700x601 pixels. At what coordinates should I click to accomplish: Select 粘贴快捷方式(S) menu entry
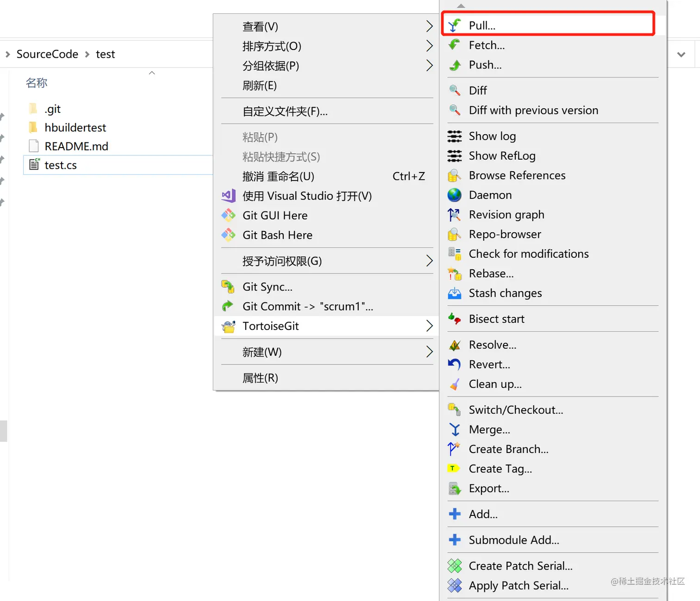pyautogui.click(x=327, y=157)
